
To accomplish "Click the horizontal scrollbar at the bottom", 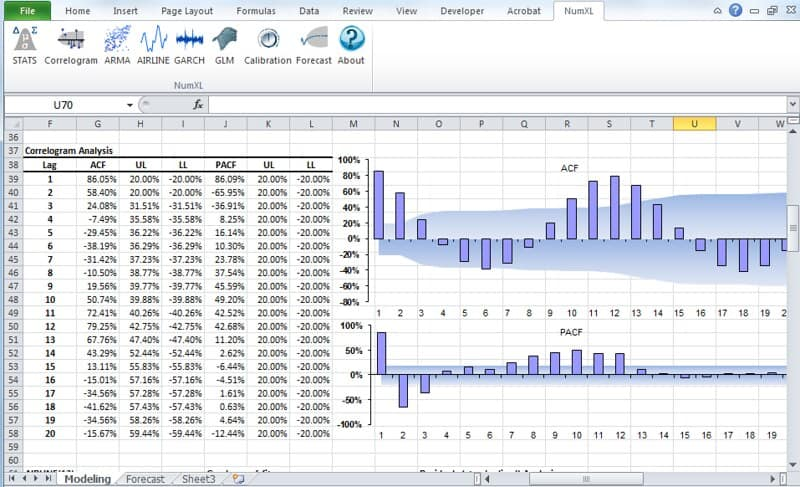I will point(600,479).
